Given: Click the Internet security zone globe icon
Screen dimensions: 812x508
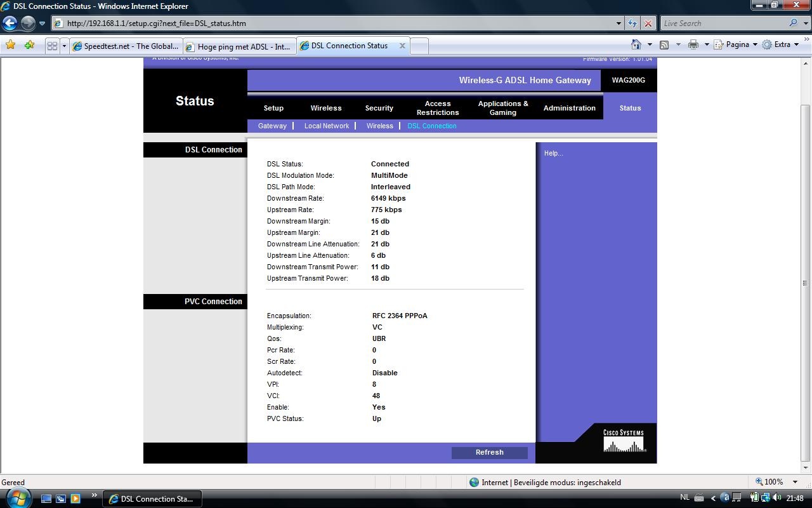Looking at the screenshot, I should coord(474,482).
